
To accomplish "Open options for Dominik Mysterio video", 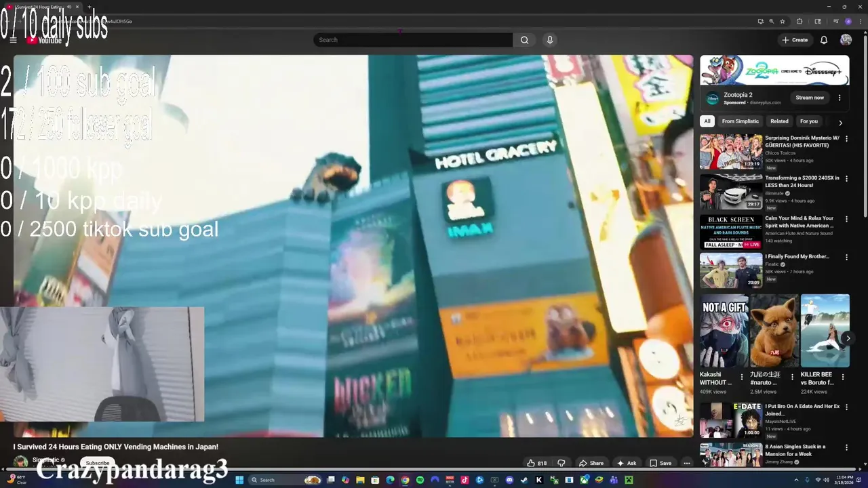I will pyautogui.click(x=846, y=139).
